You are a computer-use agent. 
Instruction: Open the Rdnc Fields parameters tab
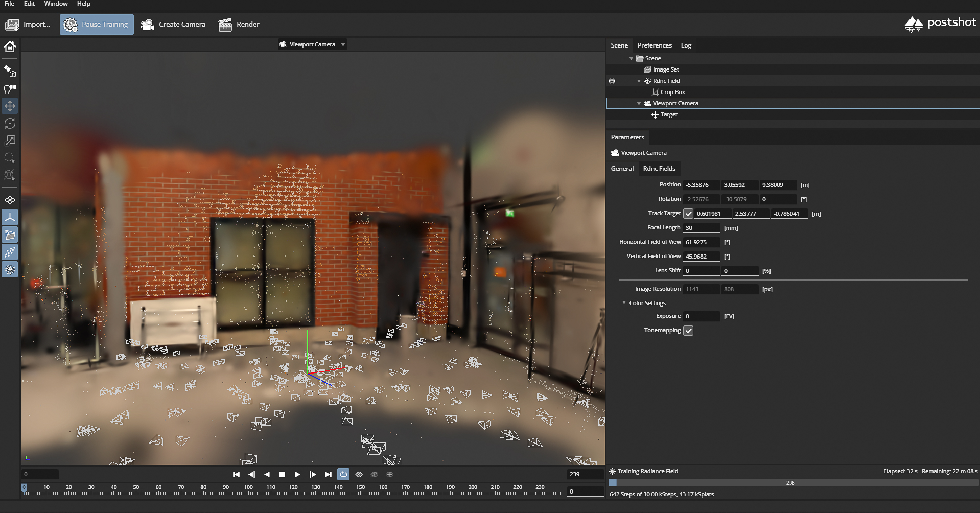[659, 169]
